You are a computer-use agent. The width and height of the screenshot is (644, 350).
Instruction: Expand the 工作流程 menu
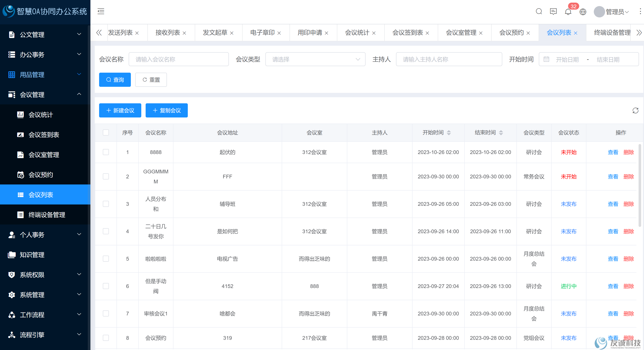point(45,315)
